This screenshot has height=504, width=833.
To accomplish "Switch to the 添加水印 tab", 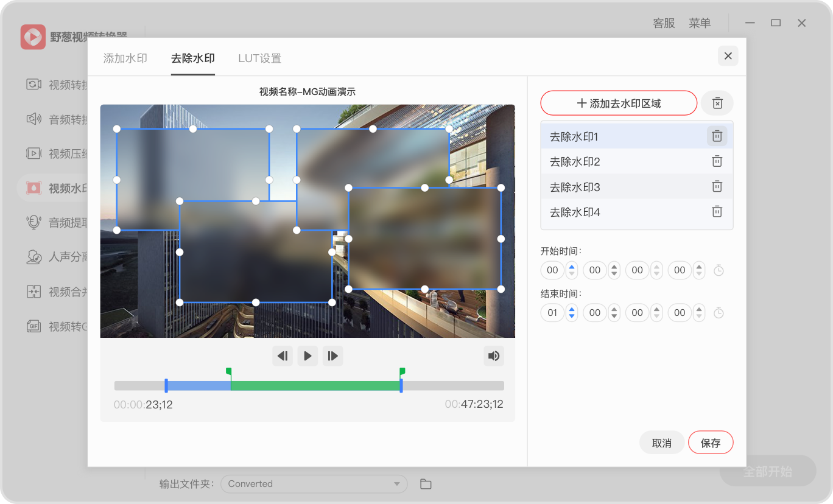I will coord(125,58).
